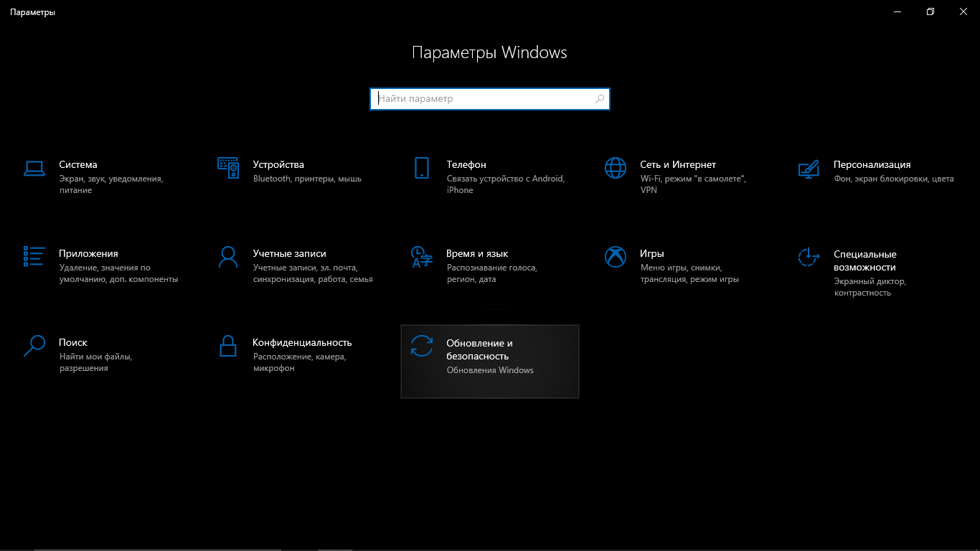Click the Параметры Windows page heading
Screen dimensions: 980x551
tap(490, 52)
